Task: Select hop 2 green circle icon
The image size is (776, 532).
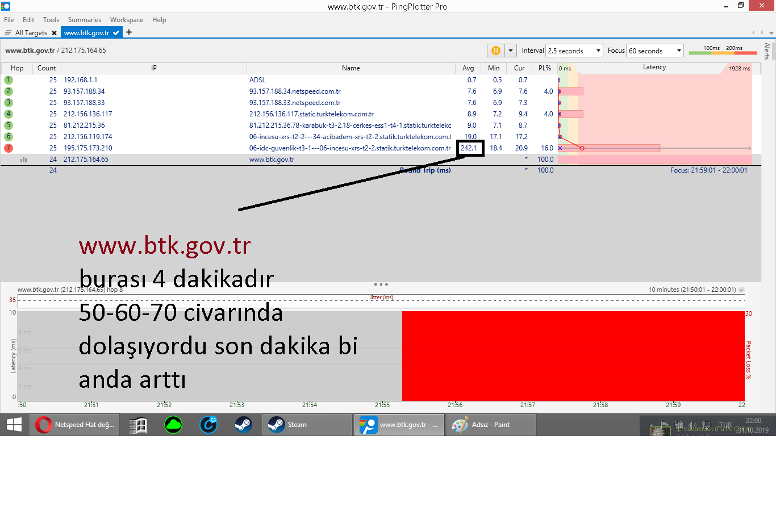Action: click(x=9, y=91)
